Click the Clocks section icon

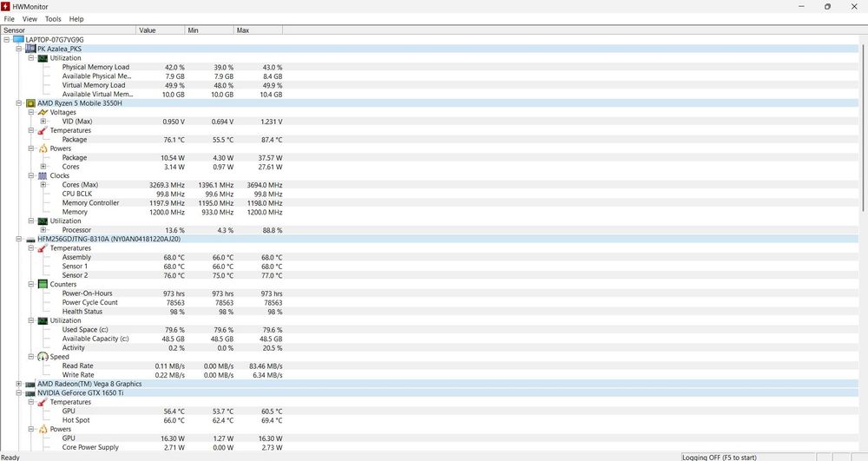(x=43, y=176)
